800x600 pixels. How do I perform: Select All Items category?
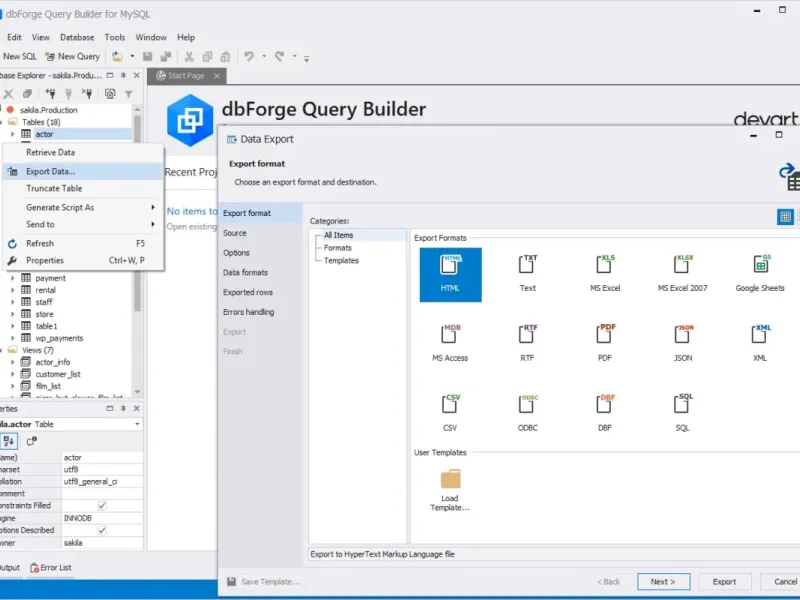point(339,235)
